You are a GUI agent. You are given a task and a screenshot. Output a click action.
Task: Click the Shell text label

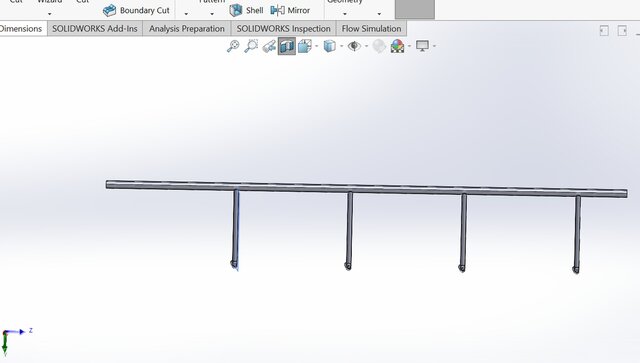click(x=255, y=11)
